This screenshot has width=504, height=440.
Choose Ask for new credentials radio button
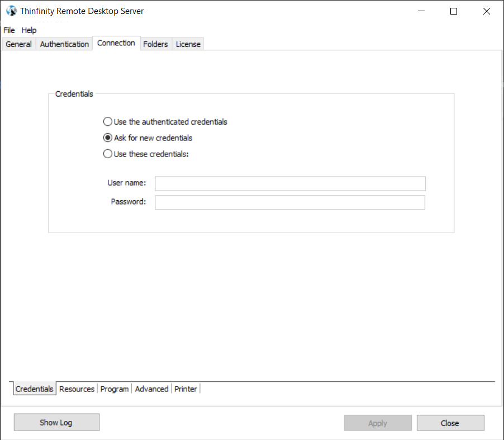tap(148, 138)
